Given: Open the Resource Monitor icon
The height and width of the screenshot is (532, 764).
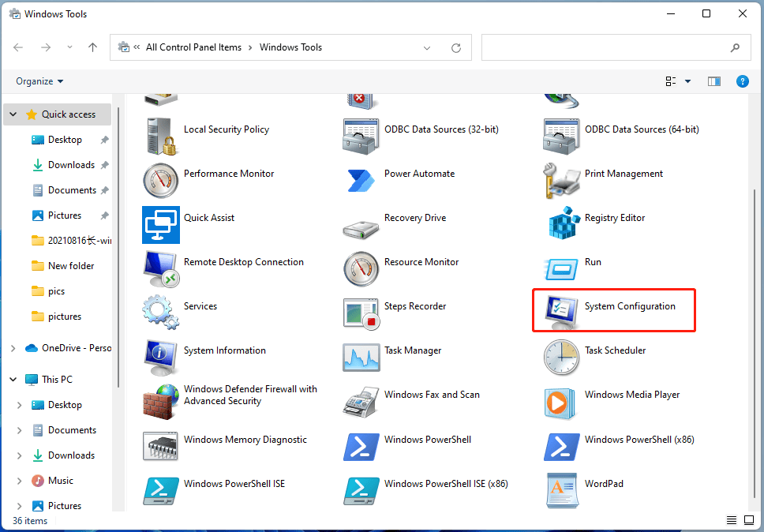Looking at the screenshot, I should click(361, 269).
